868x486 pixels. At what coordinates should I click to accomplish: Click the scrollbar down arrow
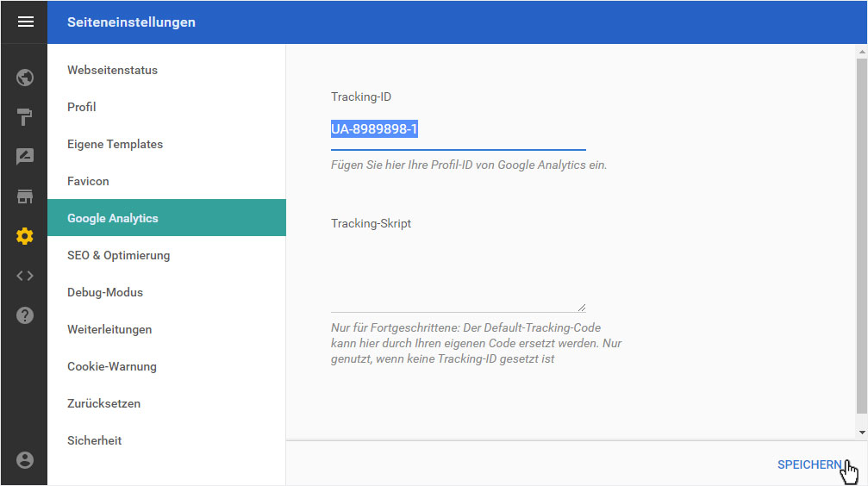tap(862, 433)
